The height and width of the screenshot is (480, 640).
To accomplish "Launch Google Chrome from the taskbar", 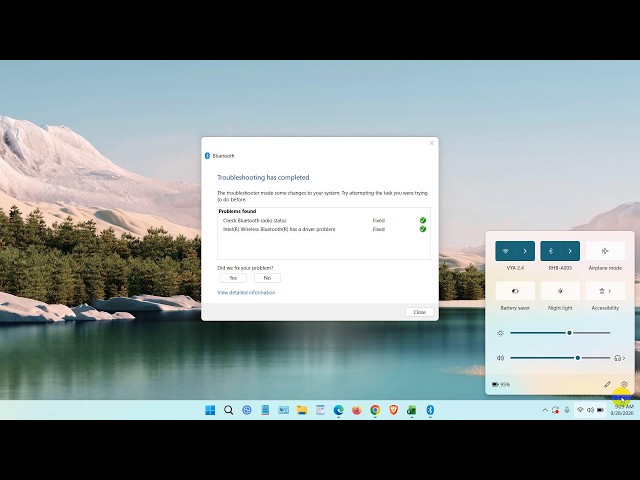I will (375, 410).
